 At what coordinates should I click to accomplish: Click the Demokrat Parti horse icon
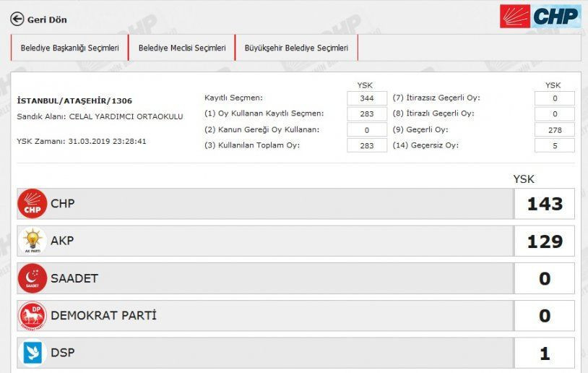tap(32, 316)
